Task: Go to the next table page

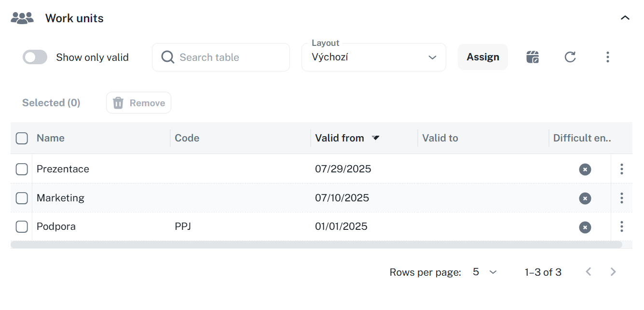Action: [x=613, y=272]
